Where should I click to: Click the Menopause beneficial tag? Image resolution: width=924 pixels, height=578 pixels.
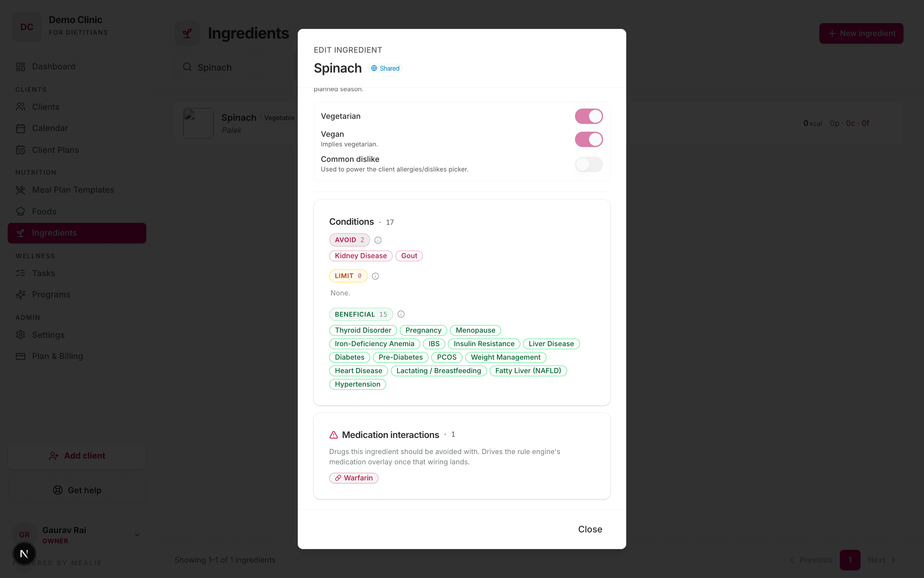tap(475, 330)
